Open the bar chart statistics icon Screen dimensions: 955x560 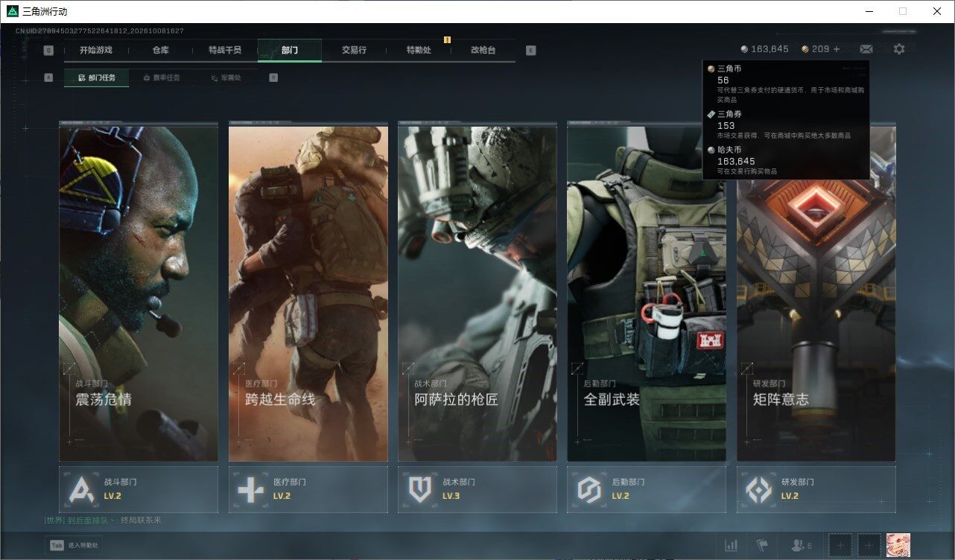click(x=732, y=545)
